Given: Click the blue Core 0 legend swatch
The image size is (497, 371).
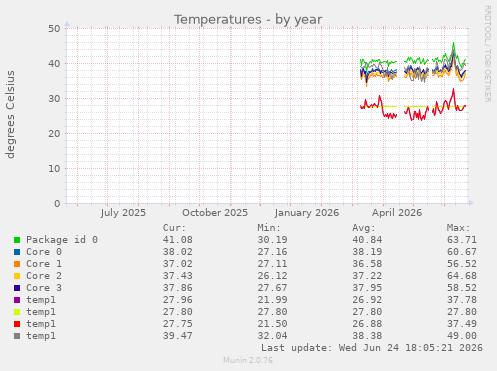Looking at the screenshot, I should (x=17, y=252).
